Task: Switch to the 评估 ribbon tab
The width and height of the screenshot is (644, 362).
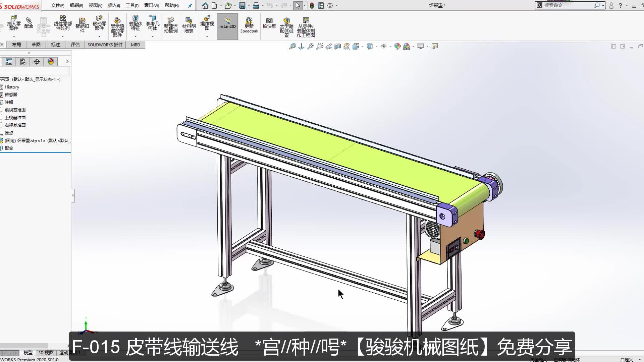Action: pos(75,45)
